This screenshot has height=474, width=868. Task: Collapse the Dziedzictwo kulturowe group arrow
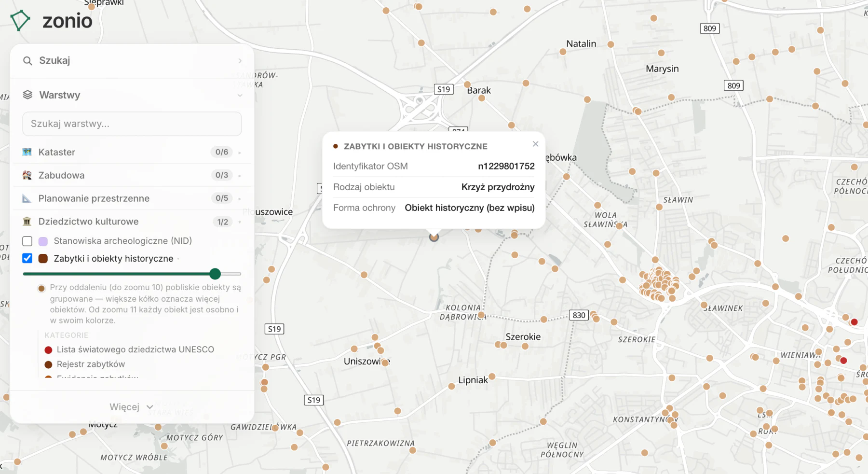[240, 222]
